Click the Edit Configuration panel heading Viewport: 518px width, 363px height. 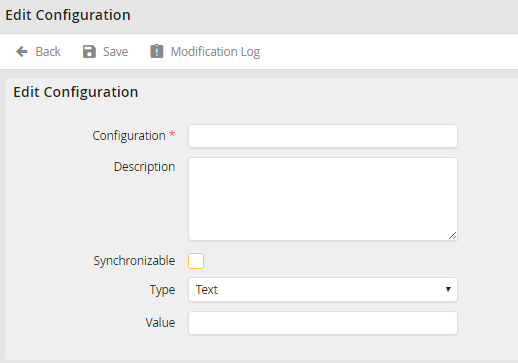(x=76, y=92)
